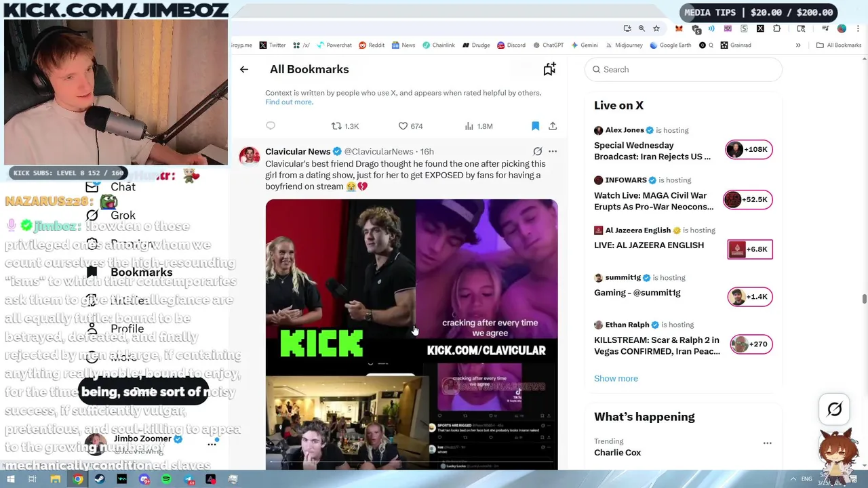868x488 pixels.
Task: Join Al Jazeera space with +6.8K listeners
Action: [749, 249]
